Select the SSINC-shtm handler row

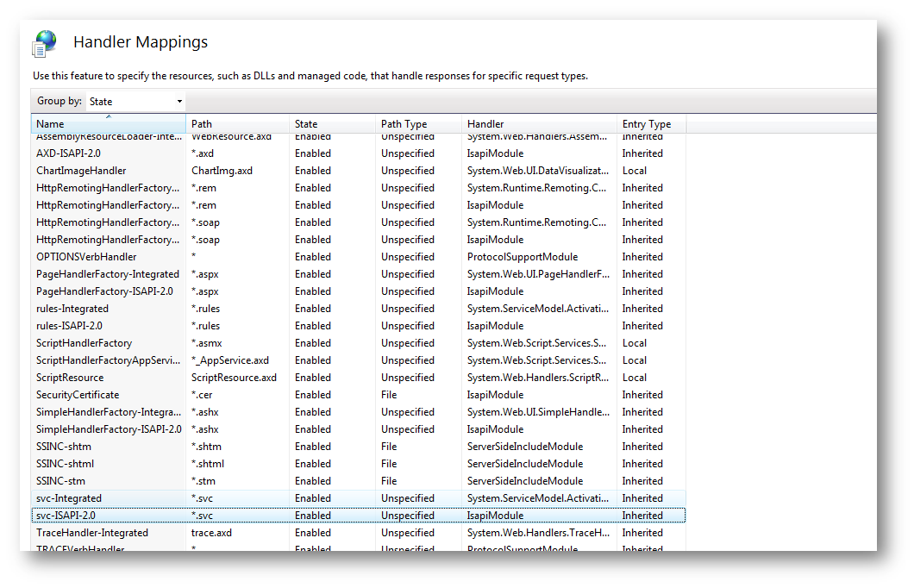[x=359, y=447]
